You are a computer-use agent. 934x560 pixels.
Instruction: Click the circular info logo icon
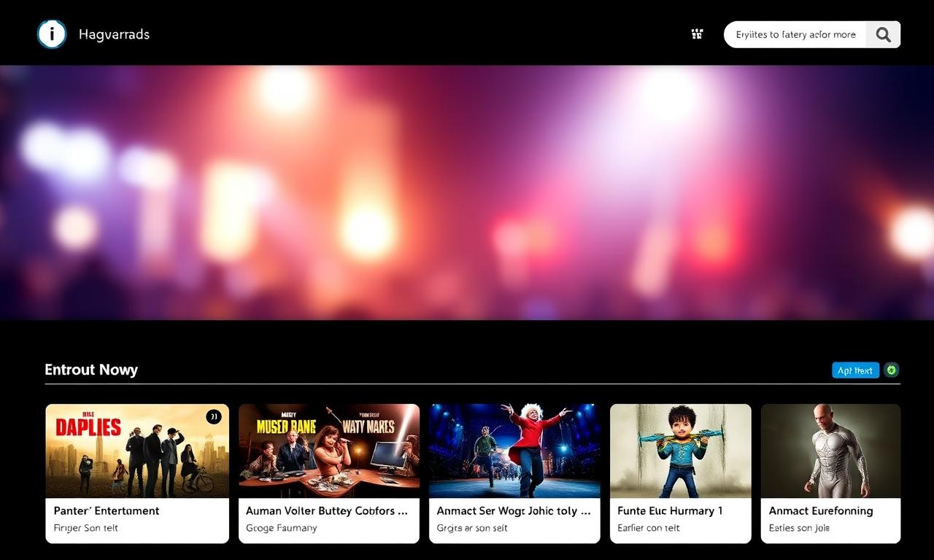tap(52, 34)
